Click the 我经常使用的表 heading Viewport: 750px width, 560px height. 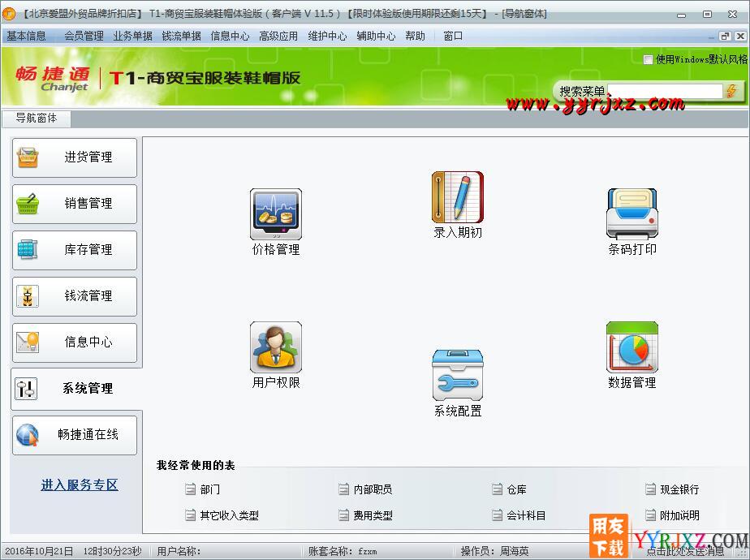click(x=196, y=465)
